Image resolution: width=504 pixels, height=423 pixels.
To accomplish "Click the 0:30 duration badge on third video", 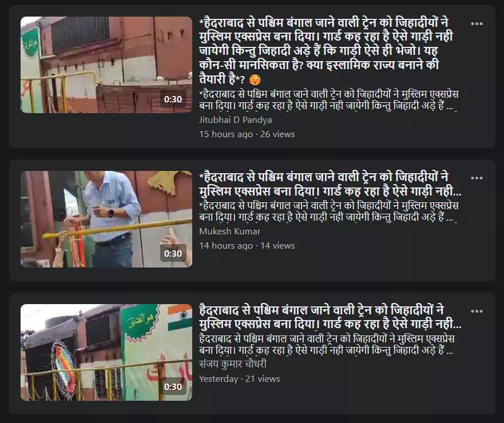I will 173,387.
